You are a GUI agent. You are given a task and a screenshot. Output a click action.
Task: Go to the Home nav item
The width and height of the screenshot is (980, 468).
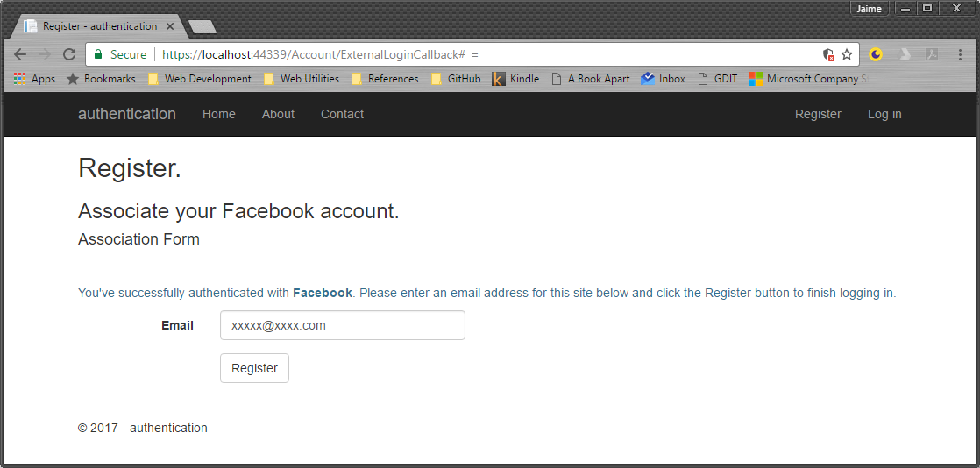219,114
